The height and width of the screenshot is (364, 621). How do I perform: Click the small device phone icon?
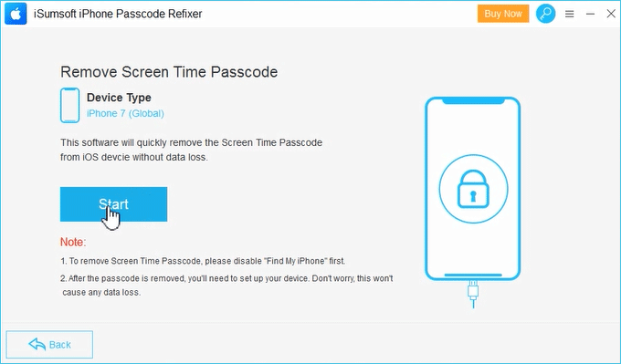(x=70, y=105)
